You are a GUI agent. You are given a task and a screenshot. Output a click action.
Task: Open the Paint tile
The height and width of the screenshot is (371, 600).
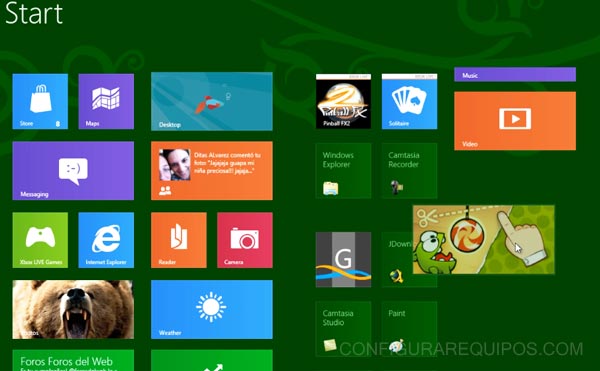[409, 329]
